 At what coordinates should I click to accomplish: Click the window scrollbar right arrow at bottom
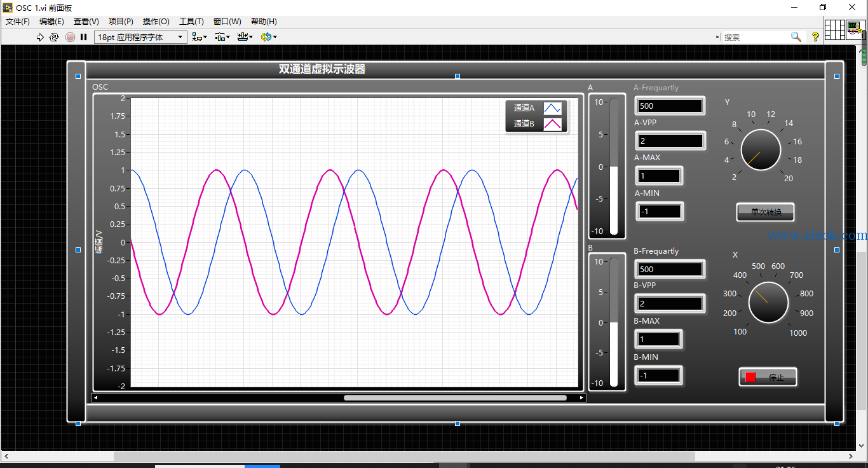(851, 456)
